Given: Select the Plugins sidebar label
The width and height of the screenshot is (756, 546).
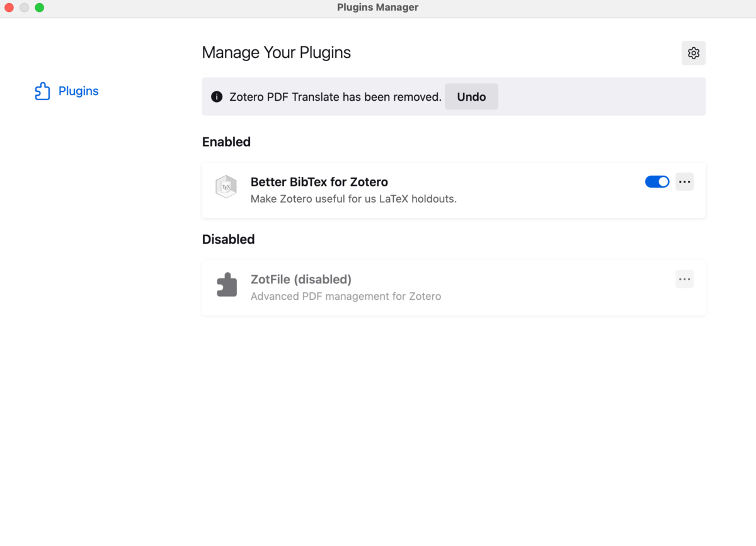Looking at the screenshot, I should tap(79, 91).
